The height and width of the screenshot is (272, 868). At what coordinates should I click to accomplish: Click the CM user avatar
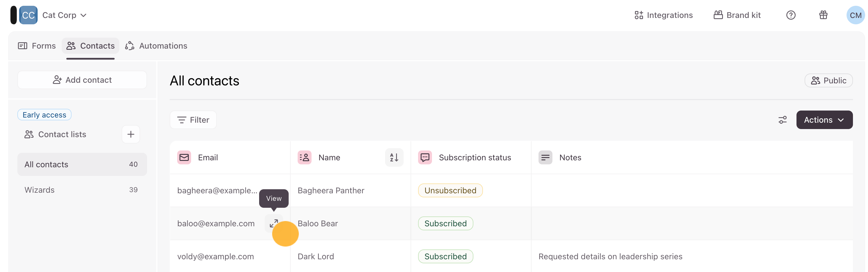click(855, 15)
